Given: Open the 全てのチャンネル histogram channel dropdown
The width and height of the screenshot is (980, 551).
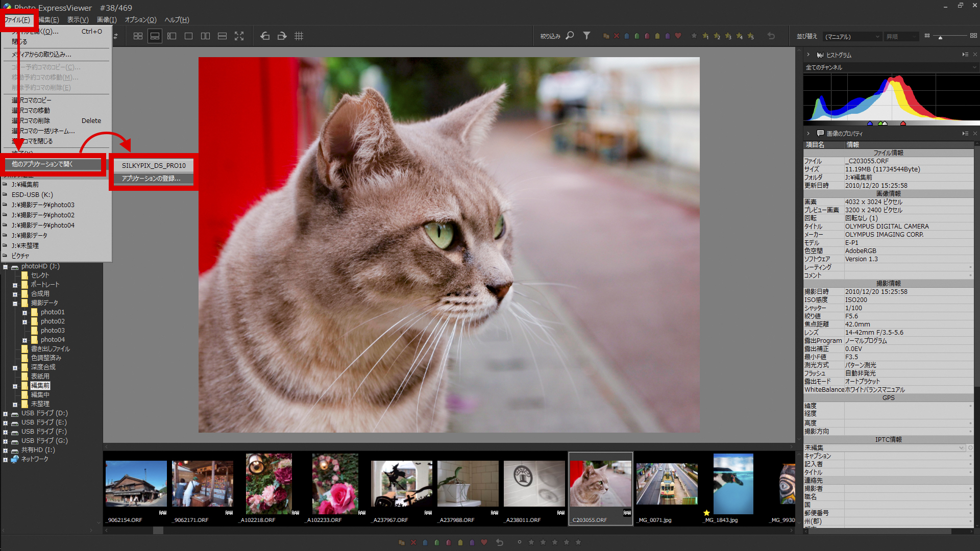Looking at the screenshot, I should click(890, 67).
